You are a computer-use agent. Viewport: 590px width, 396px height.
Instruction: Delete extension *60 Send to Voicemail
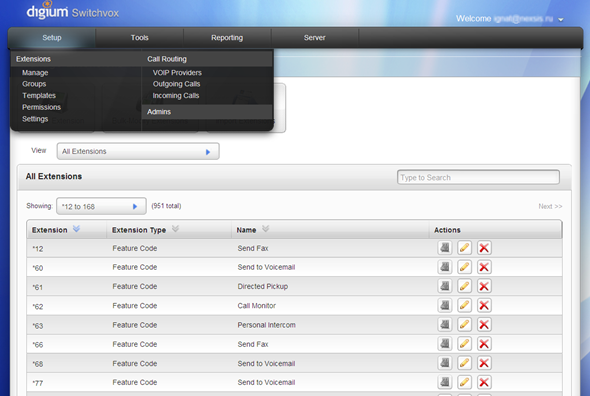484,267
